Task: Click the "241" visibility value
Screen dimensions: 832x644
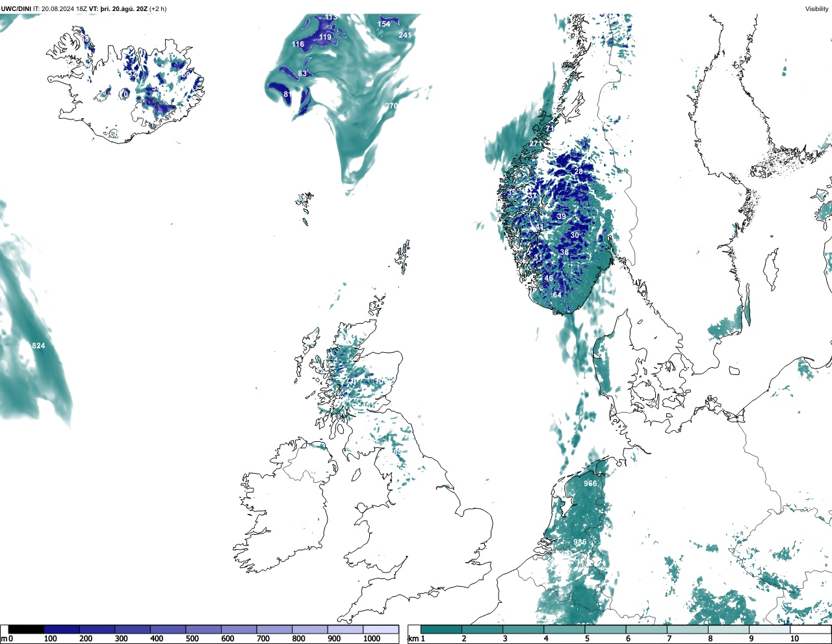Action: pos(405,35)
